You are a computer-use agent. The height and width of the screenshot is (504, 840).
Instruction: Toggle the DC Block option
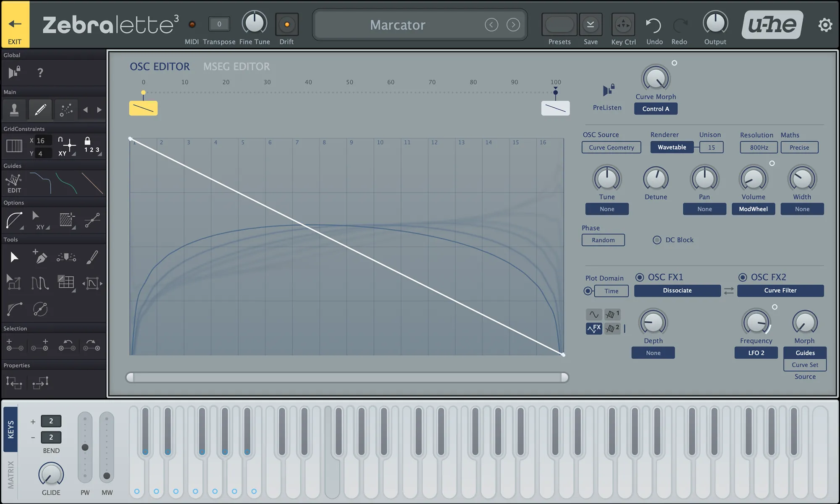click(657, 240)
